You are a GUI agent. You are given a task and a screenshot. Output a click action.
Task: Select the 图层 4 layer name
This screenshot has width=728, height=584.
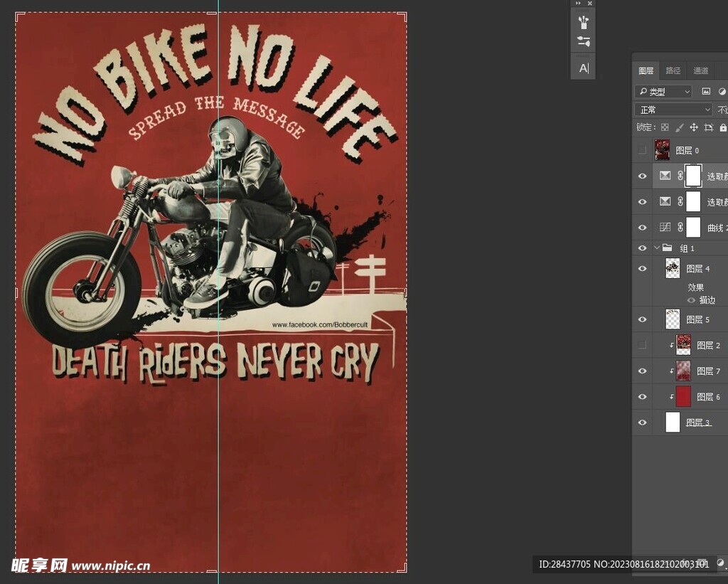[x=698, y=269]
